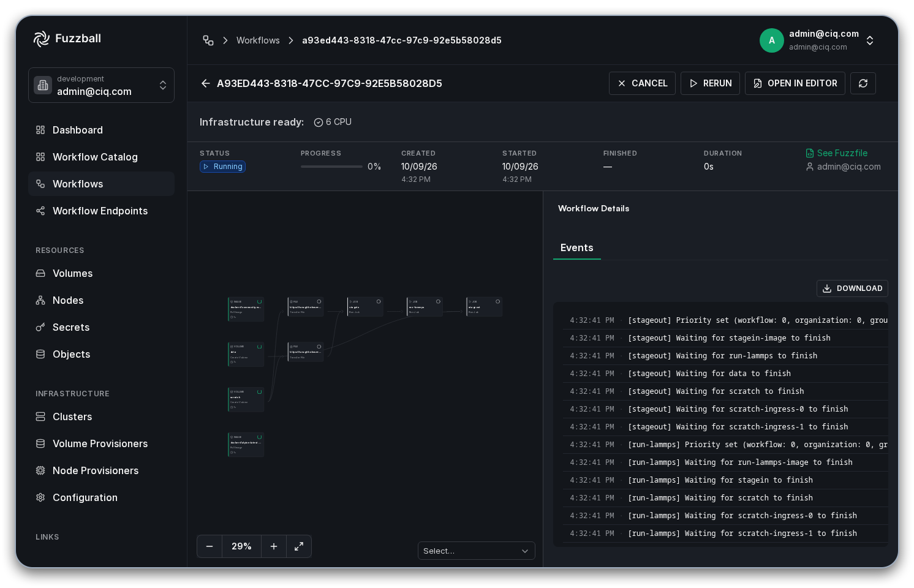Open Volume Provisioners page
This screenshot has height=588, width=914.
(x=101, y=443)
